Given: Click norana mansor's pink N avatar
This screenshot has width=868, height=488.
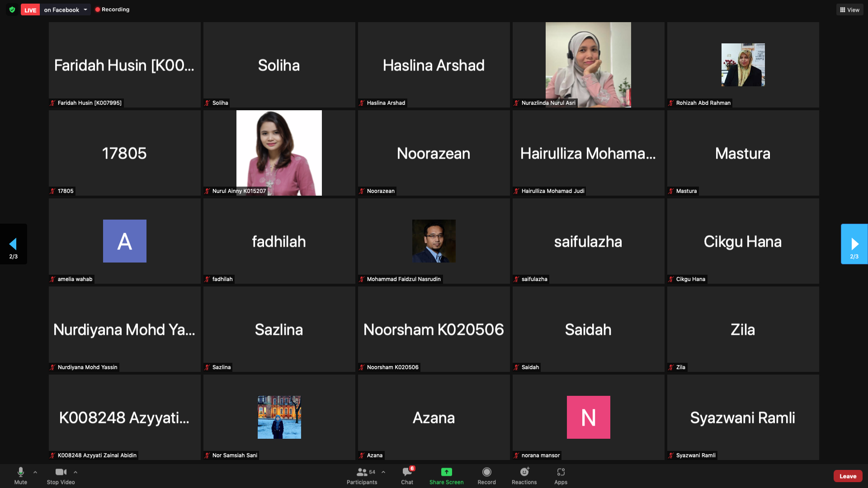Looking at the screenshot, I should tap(589, 417).
